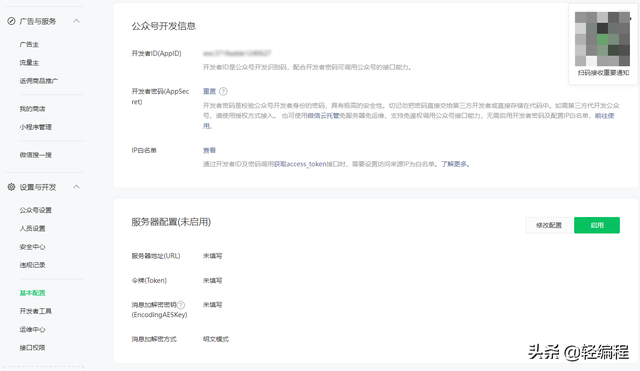Open the 微信云托管 link
This screenshot has width=640, height=371.
click(x=323, y=116)
